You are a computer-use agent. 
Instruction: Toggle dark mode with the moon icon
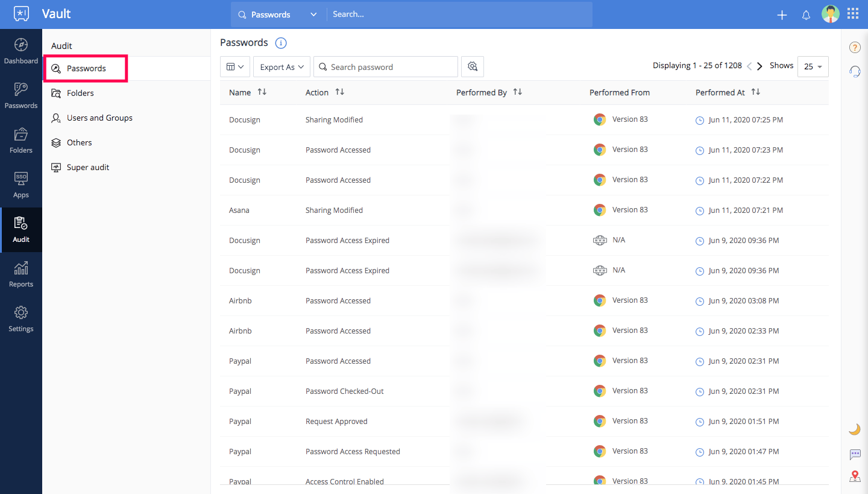point(854,428)
